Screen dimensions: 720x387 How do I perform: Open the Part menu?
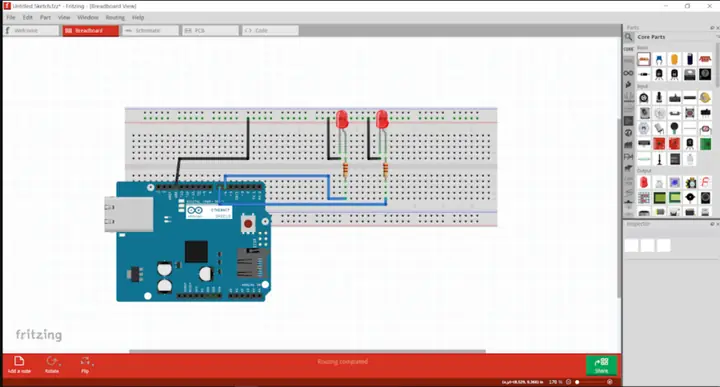[x=45, y=17]
